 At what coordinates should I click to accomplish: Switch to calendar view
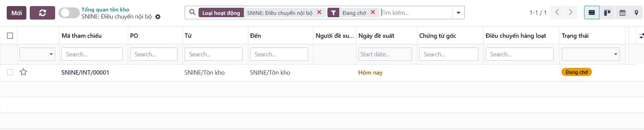pos(622,12)
